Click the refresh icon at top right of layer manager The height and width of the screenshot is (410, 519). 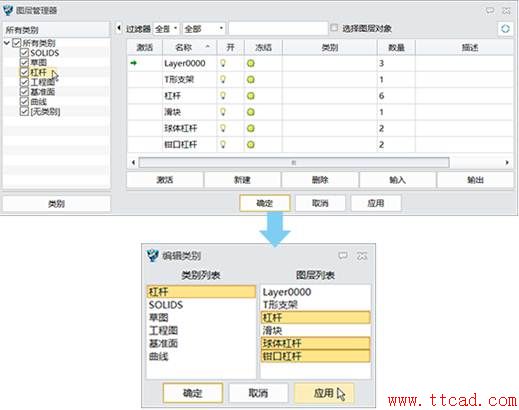coord(505,29)
